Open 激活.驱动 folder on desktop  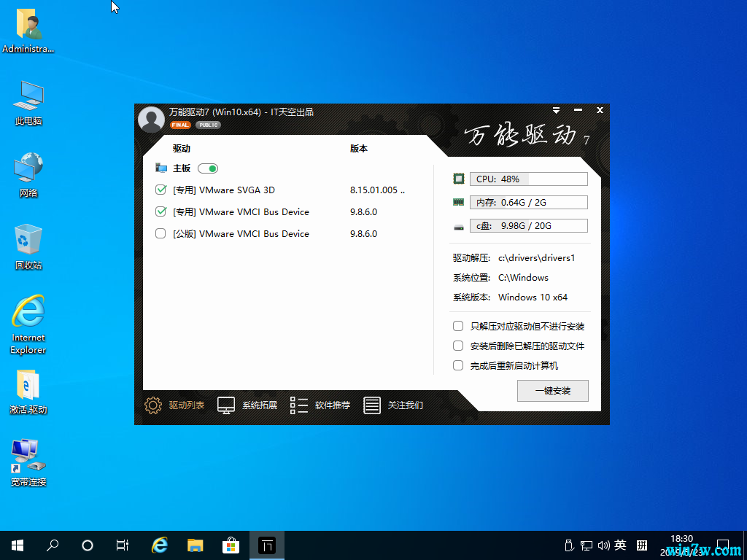28,392
